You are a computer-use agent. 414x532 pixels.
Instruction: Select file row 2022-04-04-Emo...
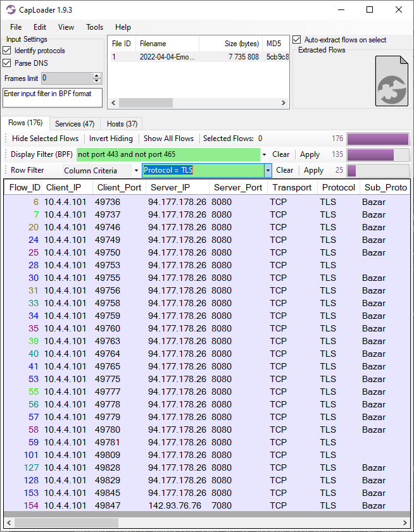point(199,57)
